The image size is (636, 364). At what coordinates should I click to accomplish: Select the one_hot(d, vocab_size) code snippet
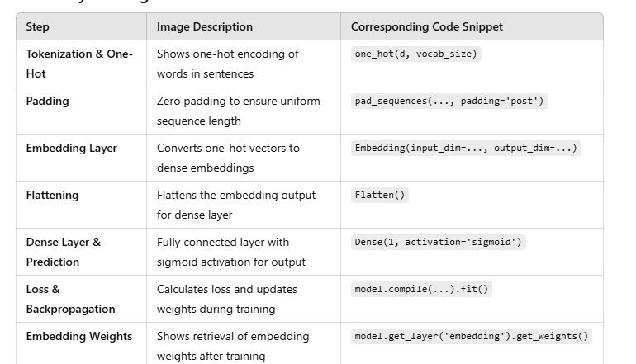coord(415,54)
